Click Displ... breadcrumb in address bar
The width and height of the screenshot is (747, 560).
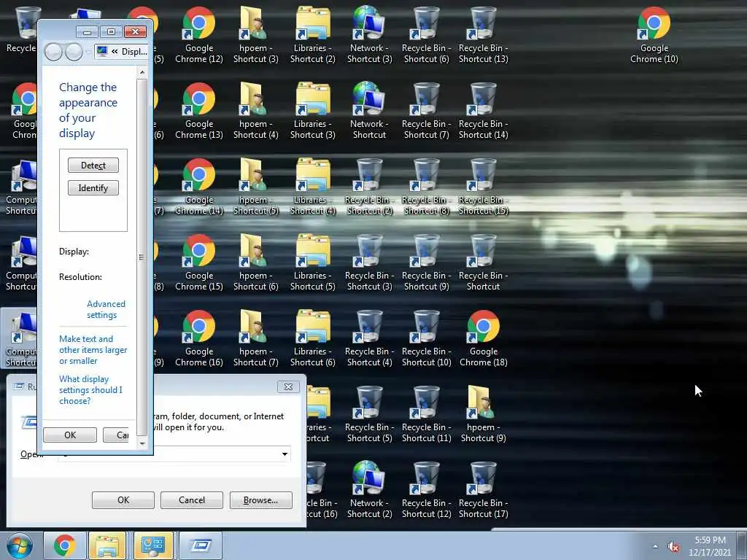coord(134,52)
